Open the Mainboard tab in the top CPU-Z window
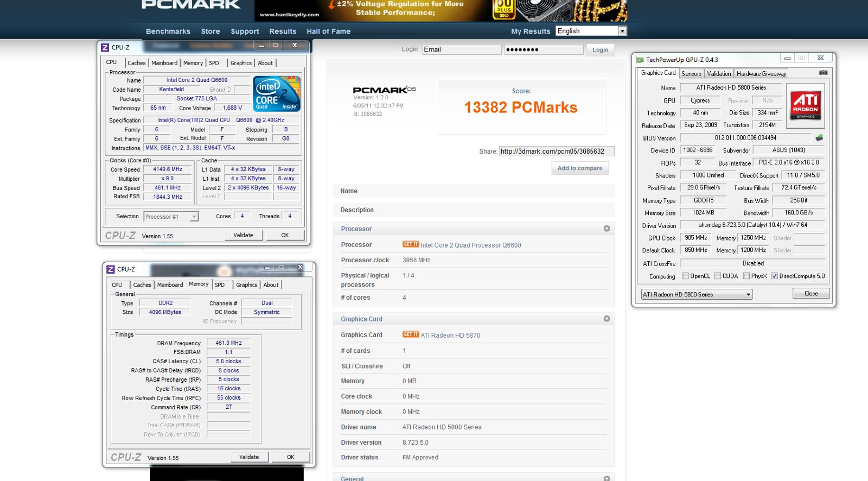This screenshot has height=481, width=868. 164,63
